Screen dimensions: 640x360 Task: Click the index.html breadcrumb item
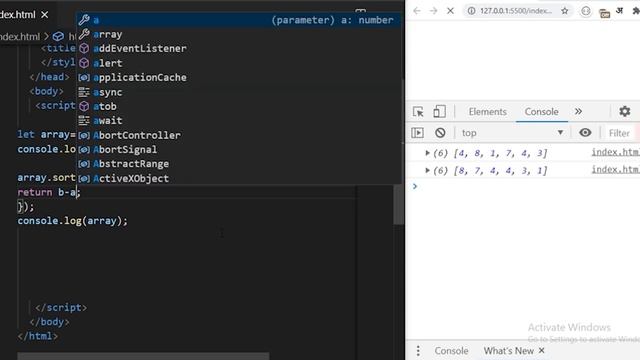click(20, 36)
